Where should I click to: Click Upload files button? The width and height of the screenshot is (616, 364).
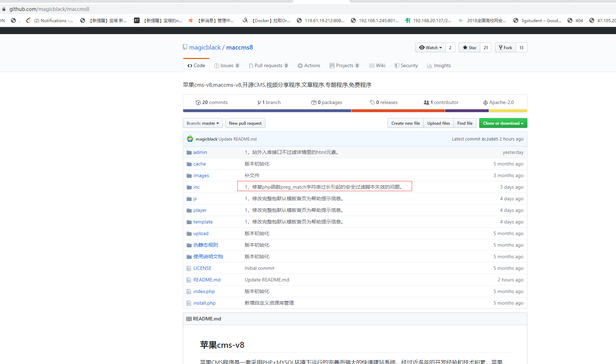pyautogui.click(x=438, y=123)
